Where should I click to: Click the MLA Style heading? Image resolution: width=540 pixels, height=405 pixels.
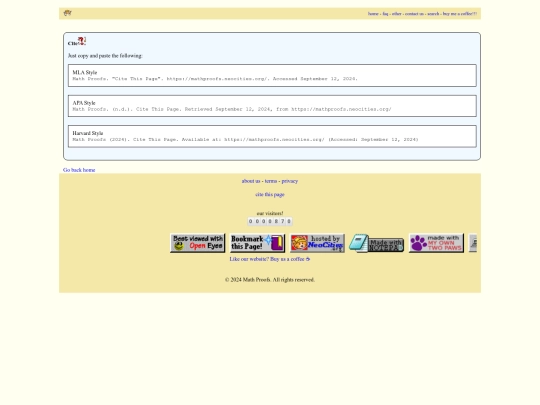coord(85,72)
